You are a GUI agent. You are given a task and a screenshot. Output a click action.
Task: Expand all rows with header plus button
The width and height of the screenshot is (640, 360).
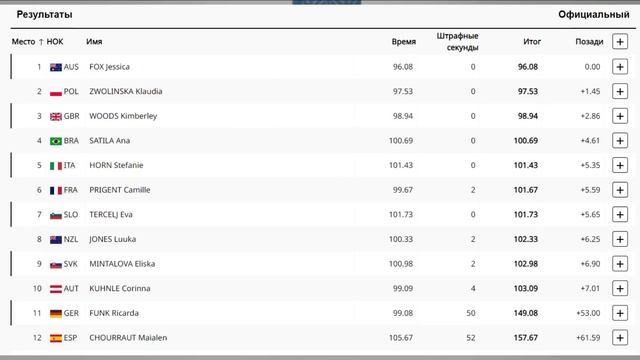pos(620,42)
